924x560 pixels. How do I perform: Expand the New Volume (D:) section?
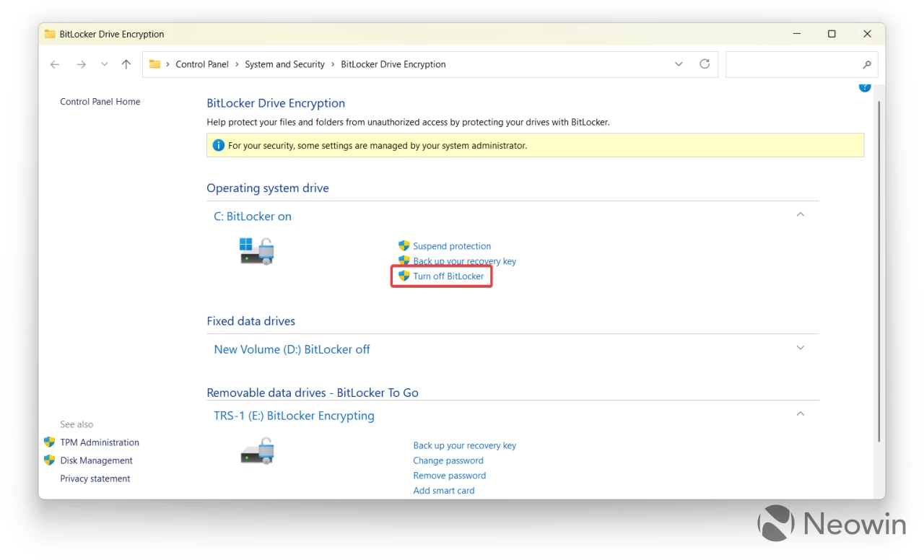coord(800,348)
